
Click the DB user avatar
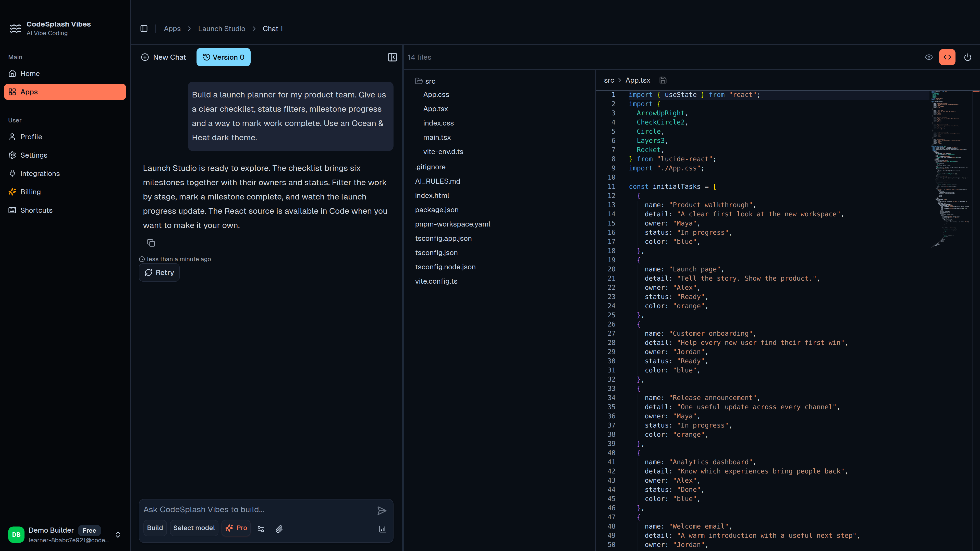(x=16, y=535)
